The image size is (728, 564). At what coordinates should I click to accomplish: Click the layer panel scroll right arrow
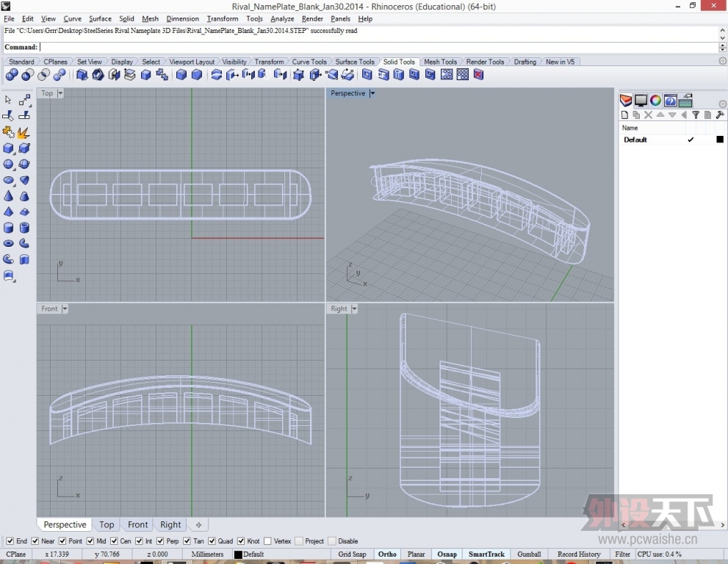(722, 524)
